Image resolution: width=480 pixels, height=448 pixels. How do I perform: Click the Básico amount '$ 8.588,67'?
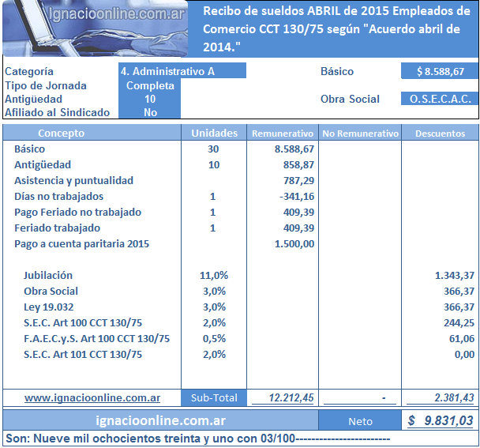[x=440, y=71]
